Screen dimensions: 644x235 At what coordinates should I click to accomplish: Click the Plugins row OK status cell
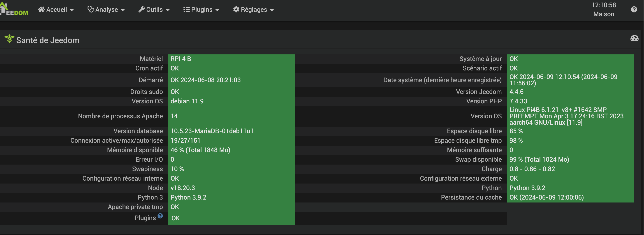(231, 218)
